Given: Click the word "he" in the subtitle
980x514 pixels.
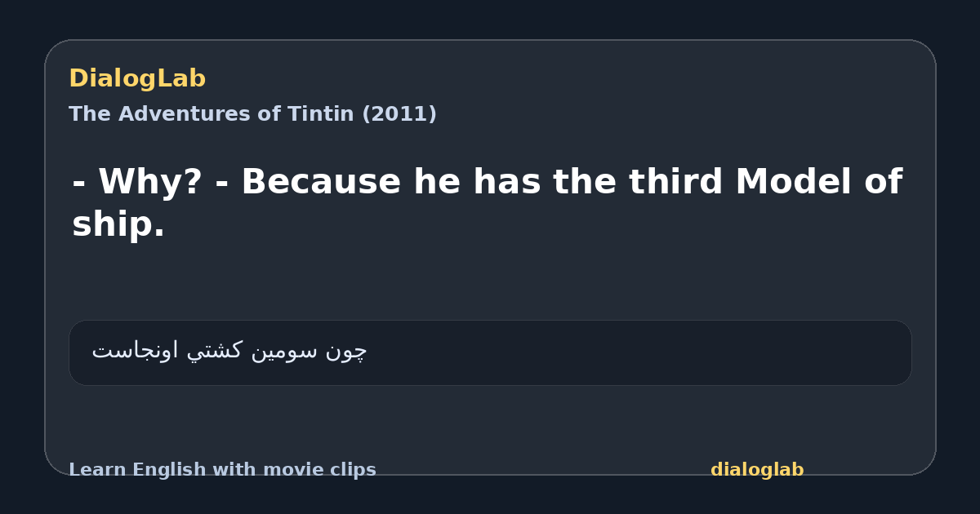Looking at the screenshot, I should coord(437,182).
